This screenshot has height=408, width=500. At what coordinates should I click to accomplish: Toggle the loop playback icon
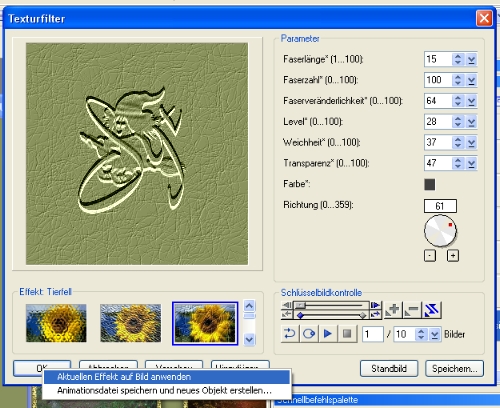pyautogui.click(x=289, y=334)
